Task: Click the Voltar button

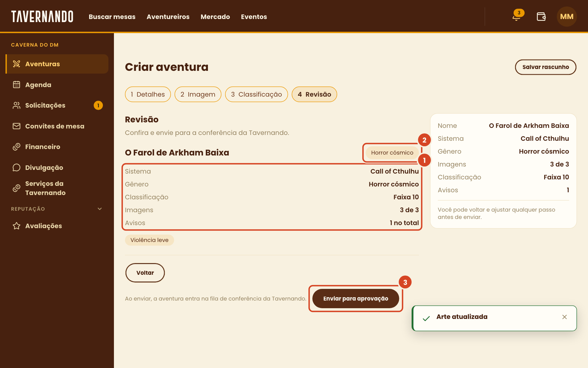Action: pos(145,273)
